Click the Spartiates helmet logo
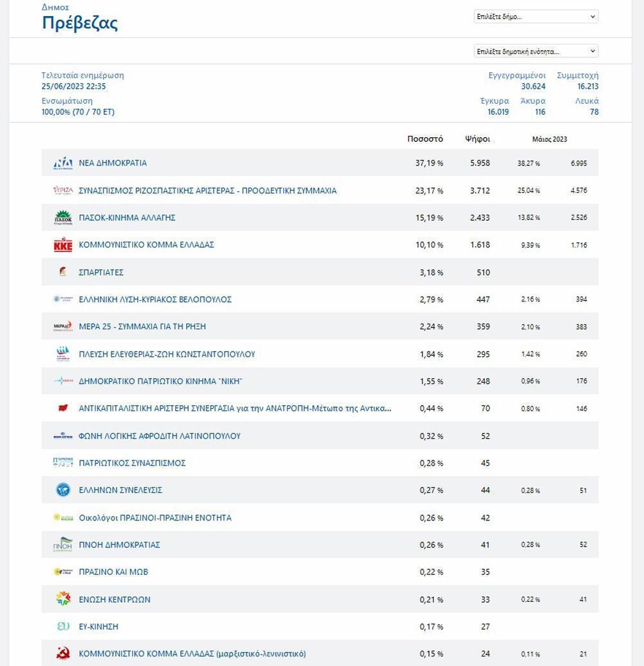 point(63,272)
